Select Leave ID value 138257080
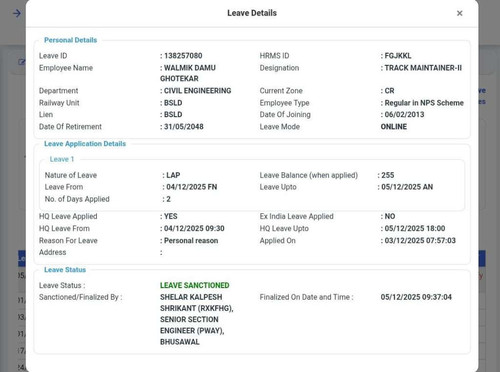This screenshot has height=372, width=500. point(183,56)
